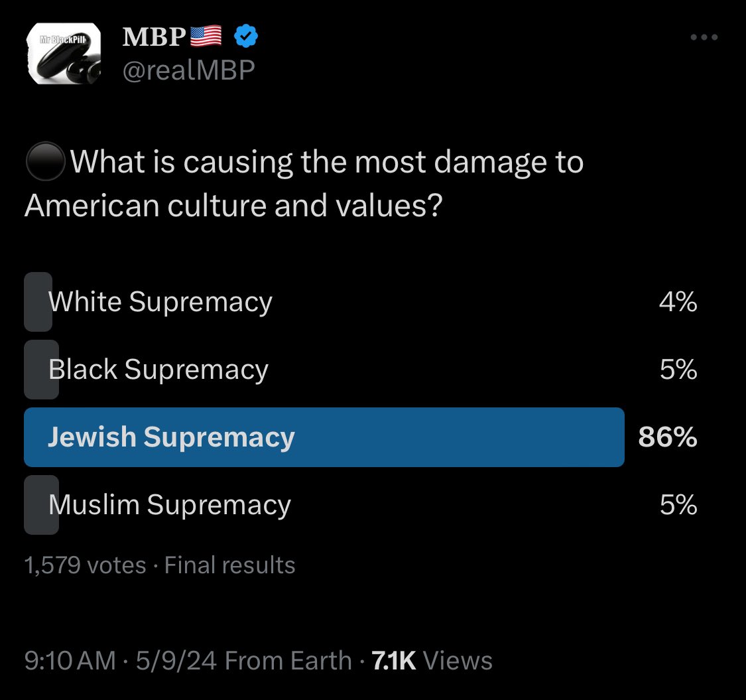Image resolution: width=746 pixels, height=700 pixels.
Task: Select the White Supremacy poll option
Action: click(160, 302)
